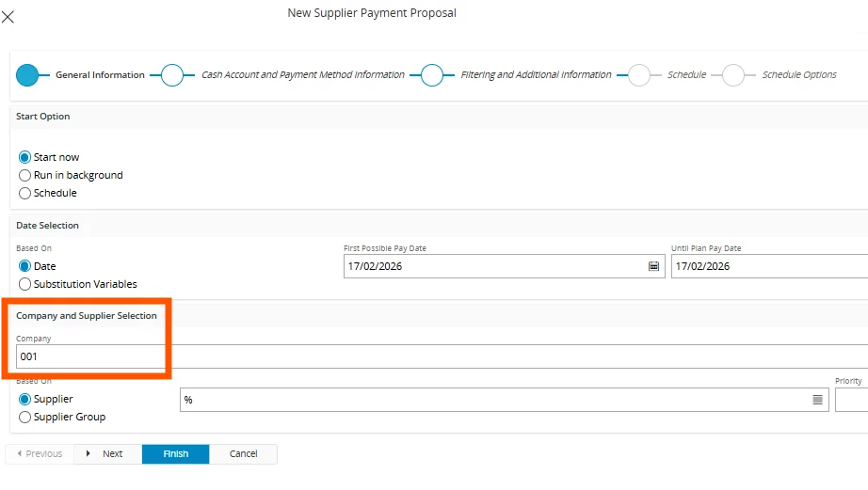Viewport: 868px width, 490px height.
Task: Select the Start now radio button
Action: point(25,157)
